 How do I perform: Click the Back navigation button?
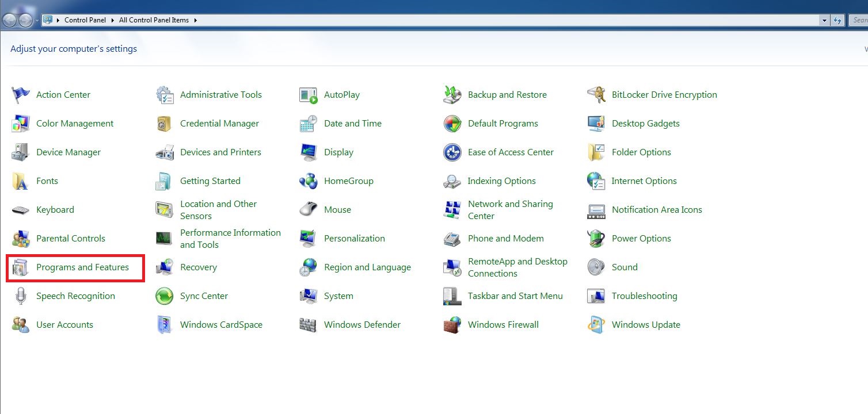click(10, 20)
